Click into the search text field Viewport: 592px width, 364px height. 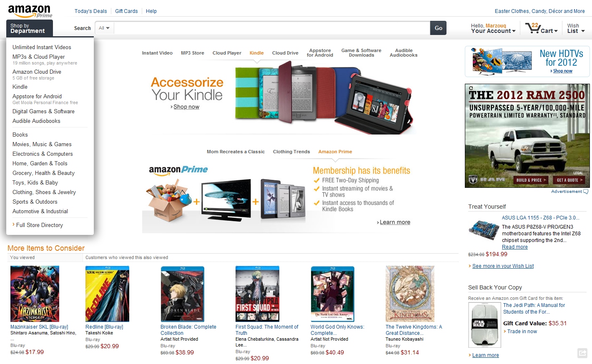click(272, 28)
